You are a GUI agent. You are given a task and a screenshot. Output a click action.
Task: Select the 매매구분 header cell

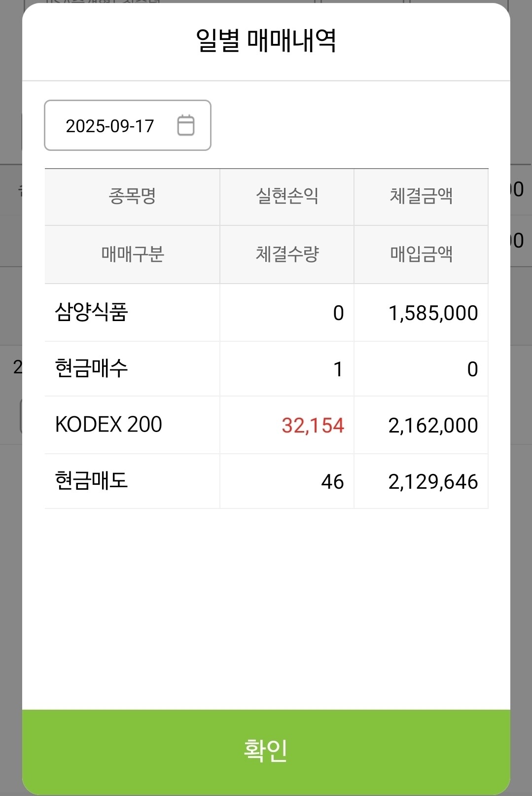[132, 254]
